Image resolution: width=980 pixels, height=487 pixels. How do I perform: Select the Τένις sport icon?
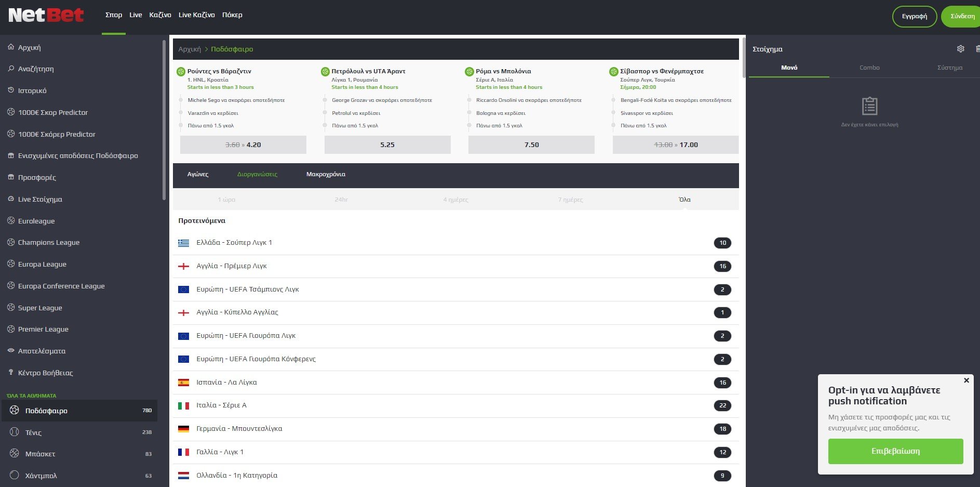pos(15,432)
